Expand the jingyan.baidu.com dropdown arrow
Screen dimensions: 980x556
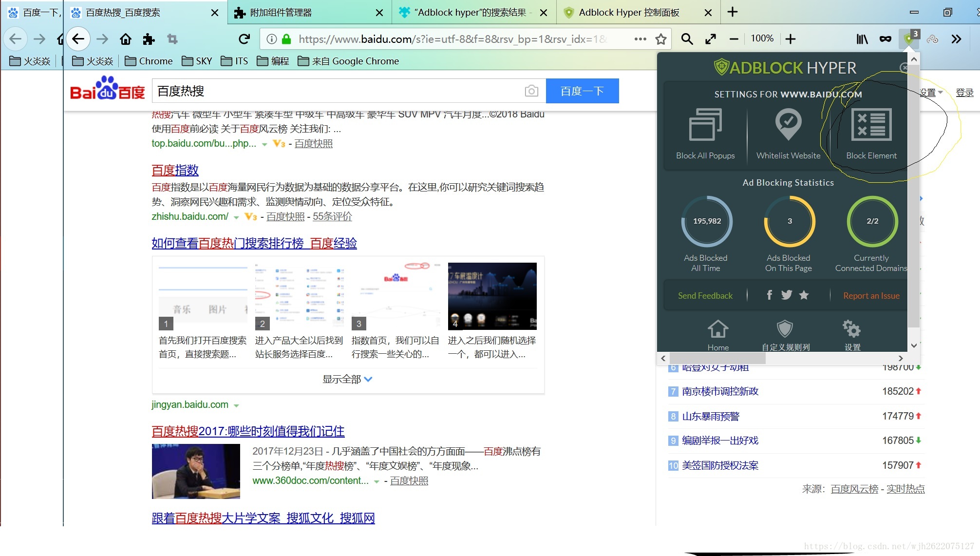236,405
